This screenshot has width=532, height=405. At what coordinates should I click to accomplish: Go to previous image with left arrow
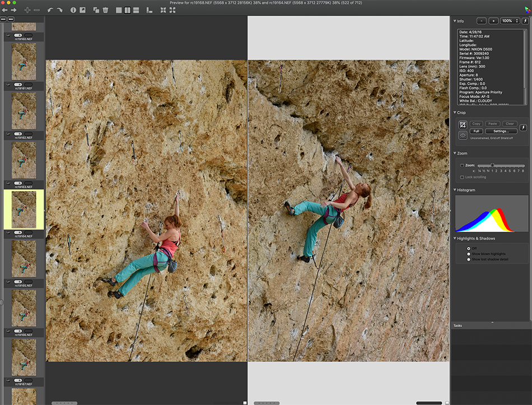click(x=4, y=10)
